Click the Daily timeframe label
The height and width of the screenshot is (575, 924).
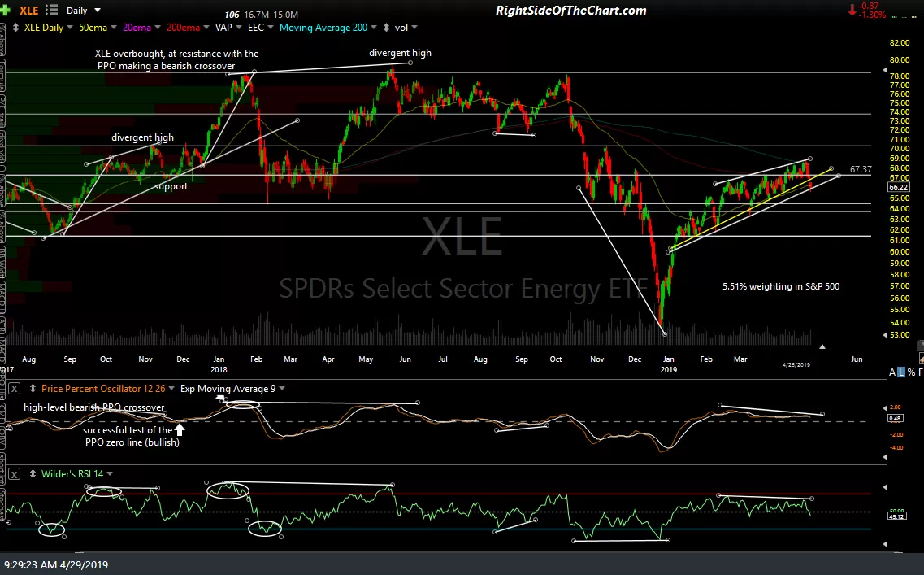click(76, 11)
